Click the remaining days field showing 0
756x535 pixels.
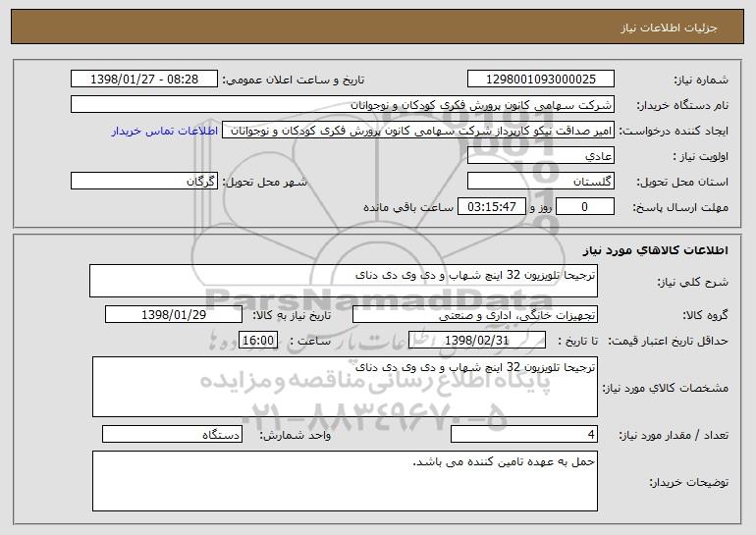pyautogui.click(x=585, y=206)
